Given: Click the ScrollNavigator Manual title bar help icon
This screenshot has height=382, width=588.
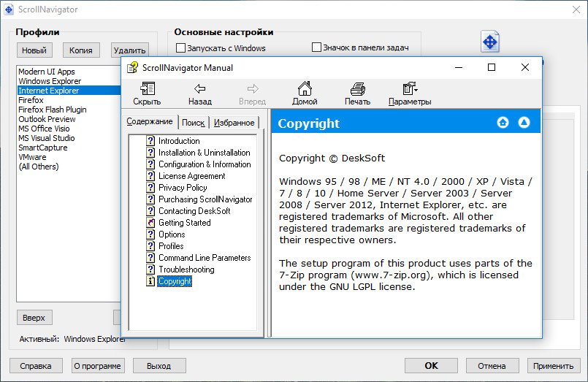Looking at the screenshot, I should point(132,68).
